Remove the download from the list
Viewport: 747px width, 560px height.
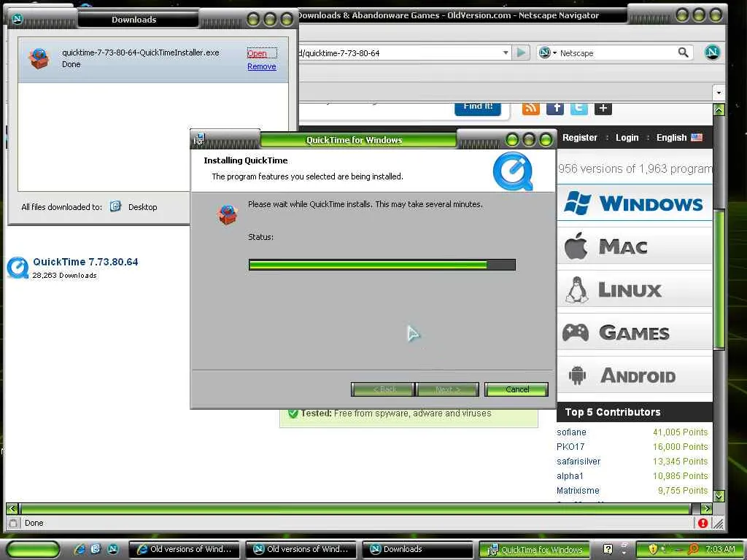pyautogui.click(x=262, y=66)
